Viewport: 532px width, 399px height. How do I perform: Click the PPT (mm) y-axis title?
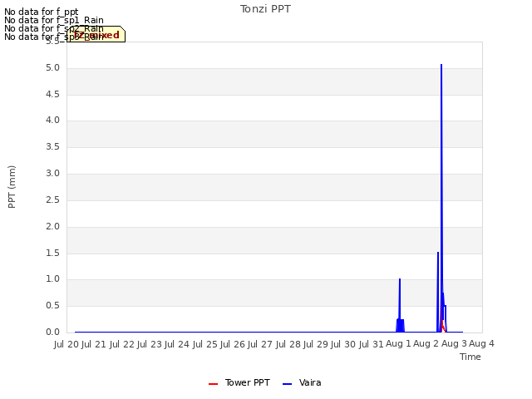pos(12,187)
